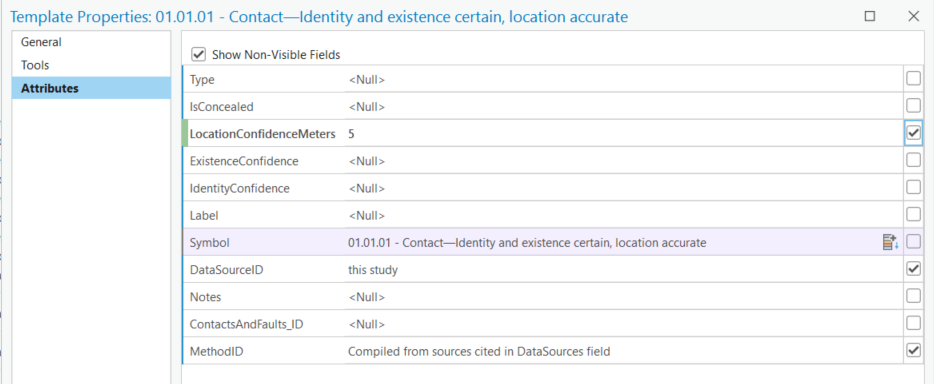Image resolution: width=934 pixels, height=384 pixels.
Task: Select the Notes field name
Action: [205, 296]
